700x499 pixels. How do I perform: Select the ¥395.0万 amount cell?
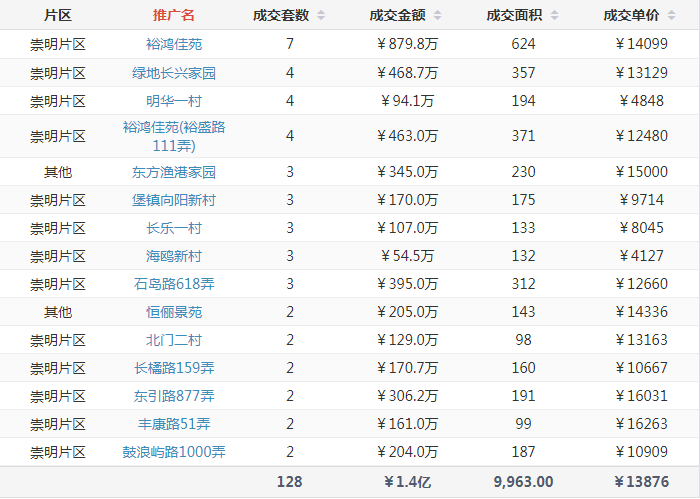407,284
